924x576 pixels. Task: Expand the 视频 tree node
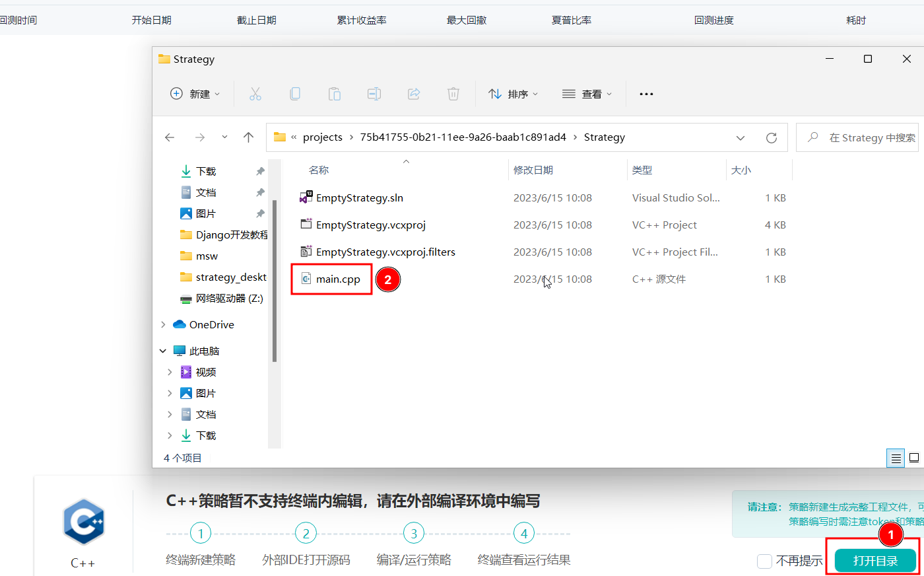(170, 372)
